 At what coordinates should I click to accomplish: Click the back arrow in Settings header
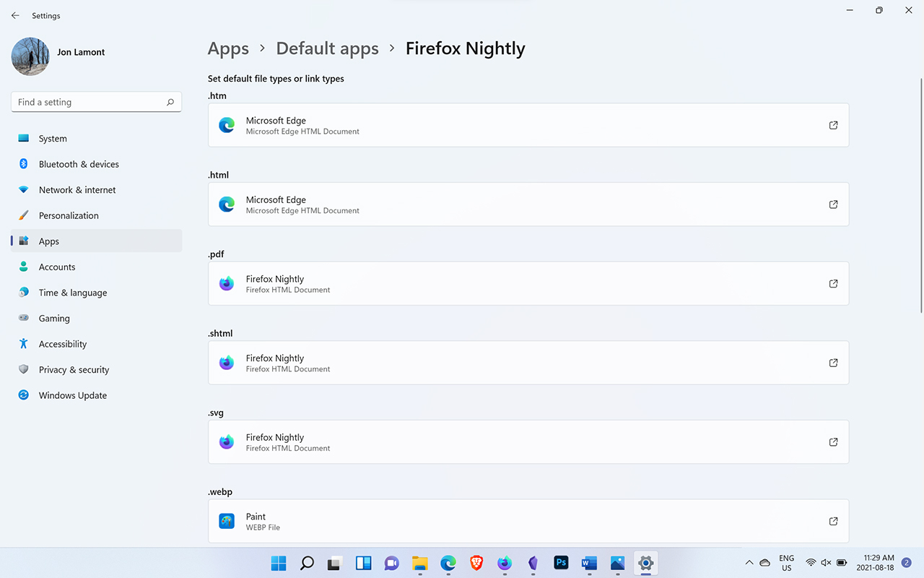(15, 15)
